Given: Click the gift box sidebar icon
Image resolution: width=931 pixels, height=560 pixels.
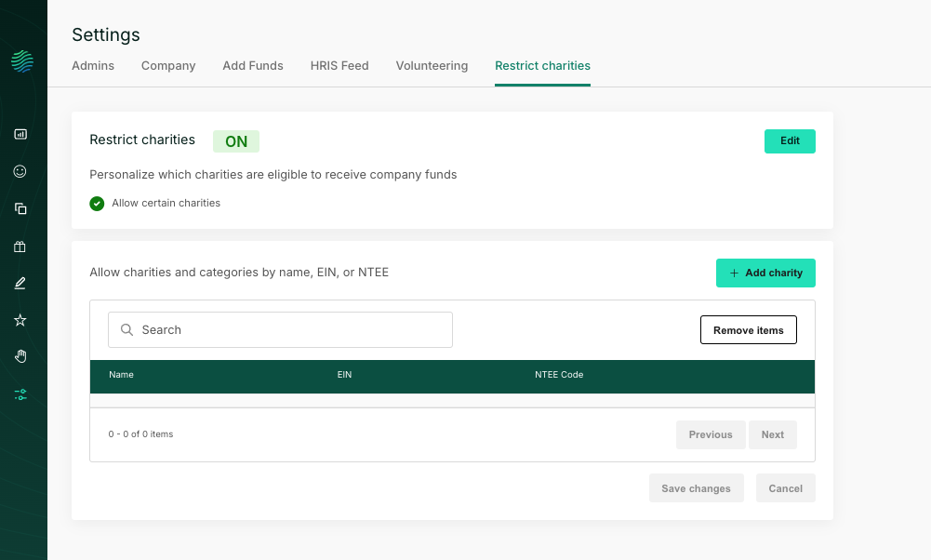Looking at the screenshot, I should click(x=20, y=247).
